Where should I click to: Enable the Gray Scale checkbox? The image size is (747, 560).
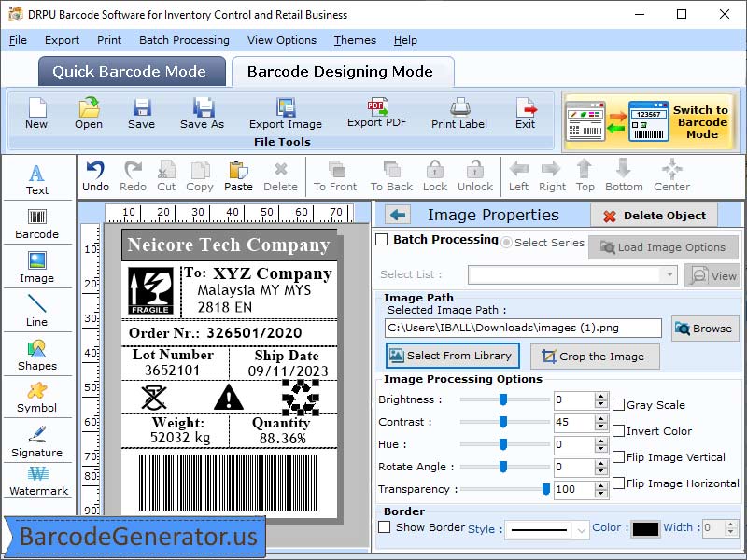tap(618, 405)
